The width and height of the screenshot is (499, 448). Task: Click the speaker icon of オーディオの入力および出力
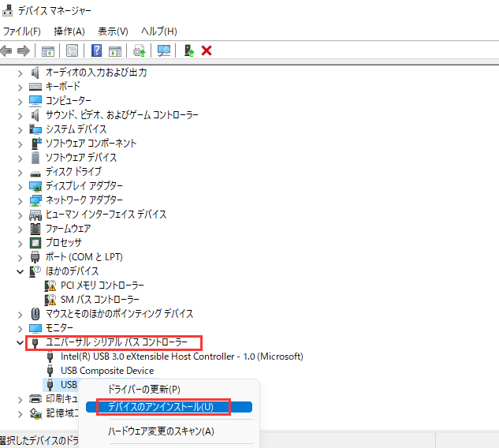click(35, 73)
